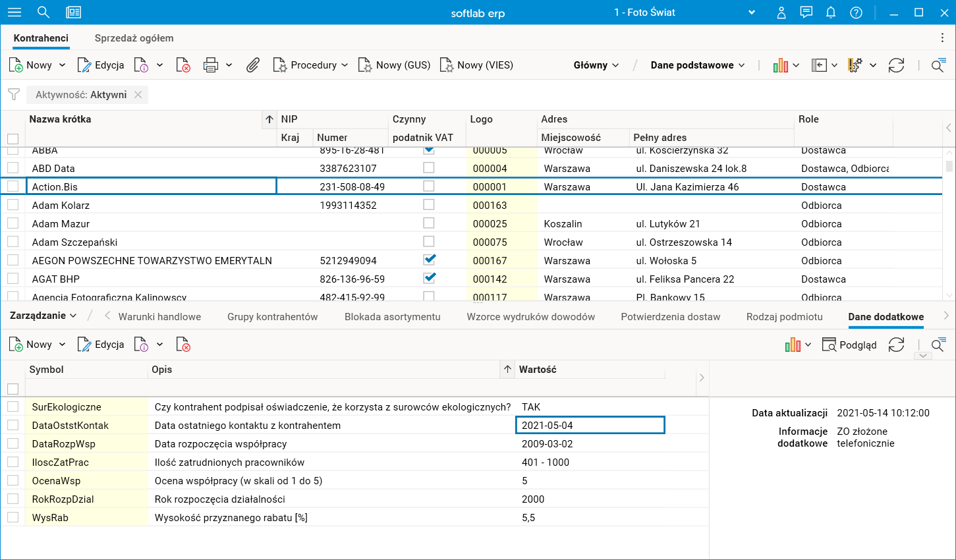Open the Grupy kontrahentów tab

(272, 317)
